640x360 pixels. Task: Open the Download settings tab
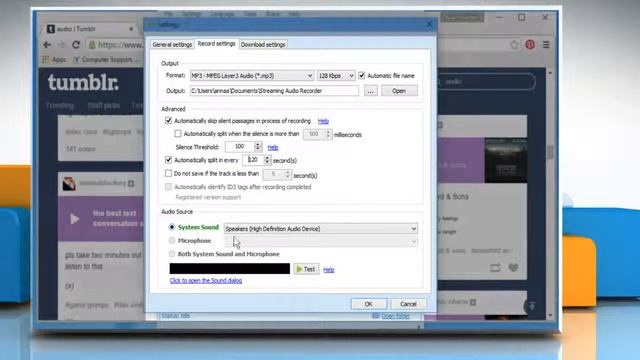tap(263, 44)
